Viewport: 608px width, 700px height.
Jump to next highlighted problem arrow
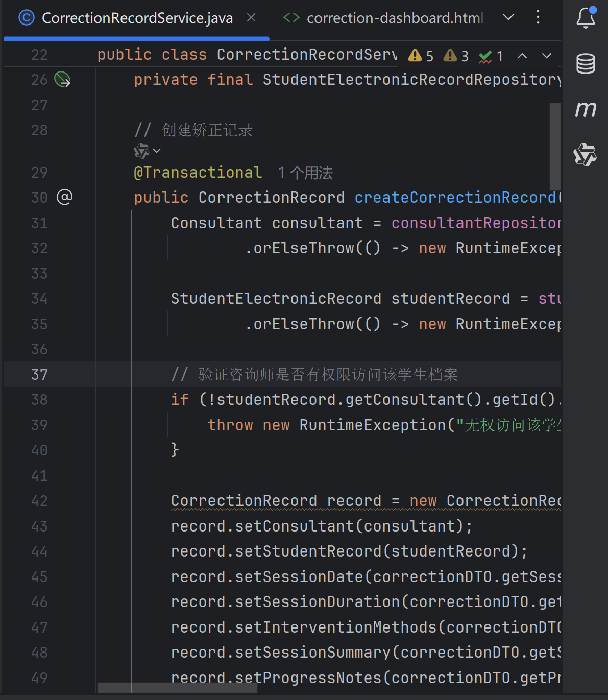click(x=547, y=56)
